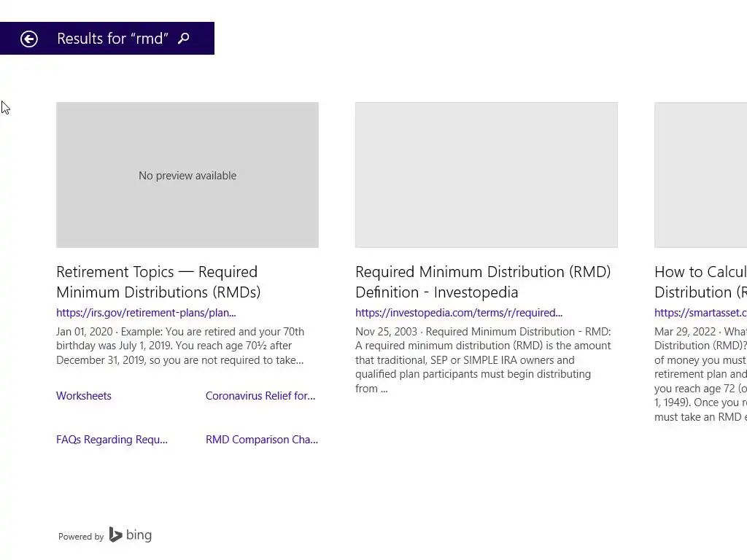Open the 'RMD Comparison Cha...' sublink
747x560 pixels.
click(x=262, y=440)
